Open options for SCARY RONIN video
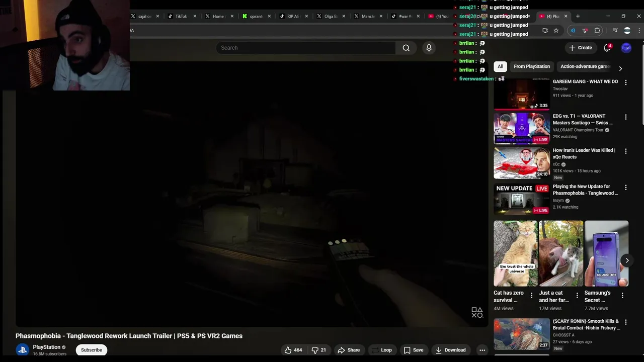Image resolution: width=644 pixels, height=362 pixels. click(626, 322)
